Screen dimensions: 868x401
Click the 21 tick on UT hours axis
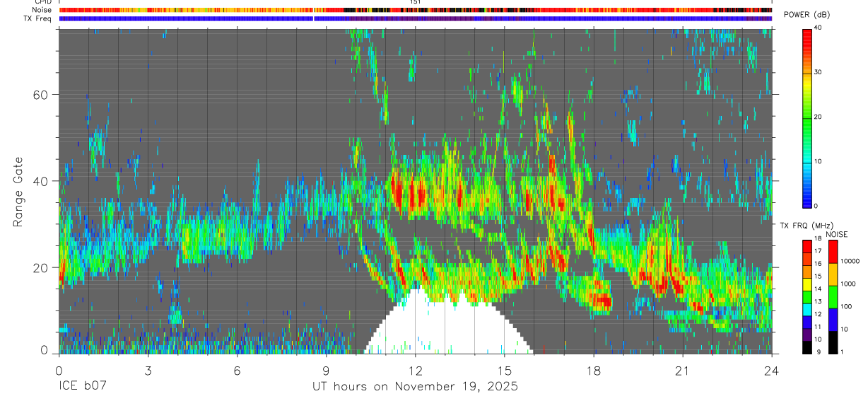(682, 370)
